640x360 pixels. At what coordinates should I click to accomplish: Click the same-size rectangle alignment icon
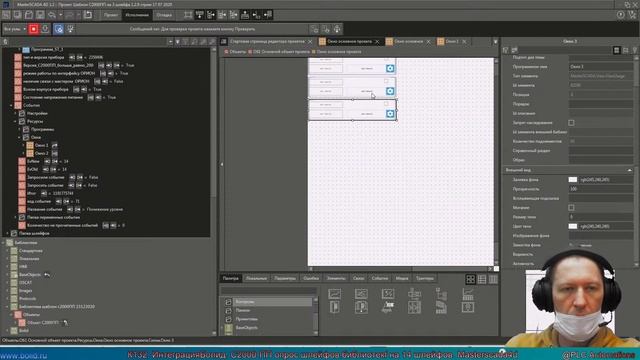coord(188,15)
